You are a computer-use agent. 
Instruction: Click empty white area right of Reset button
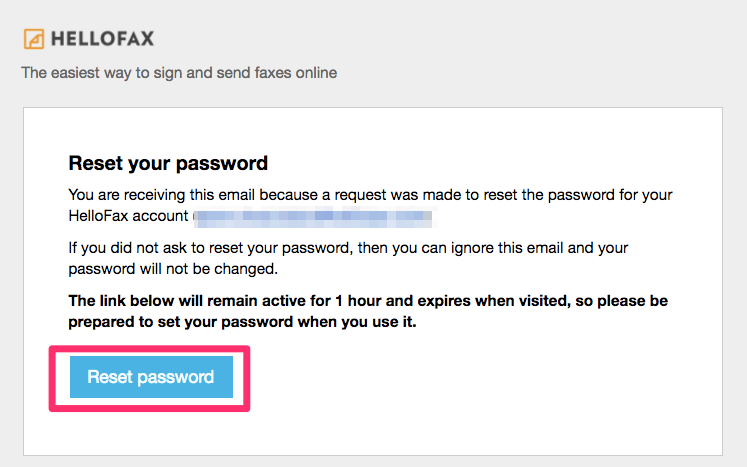pos(476,379)
